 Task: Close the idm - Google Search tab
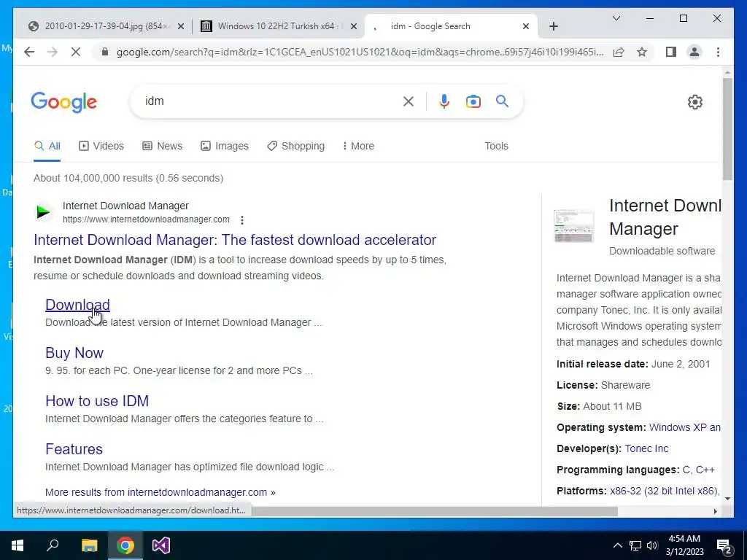coord(525,26)
